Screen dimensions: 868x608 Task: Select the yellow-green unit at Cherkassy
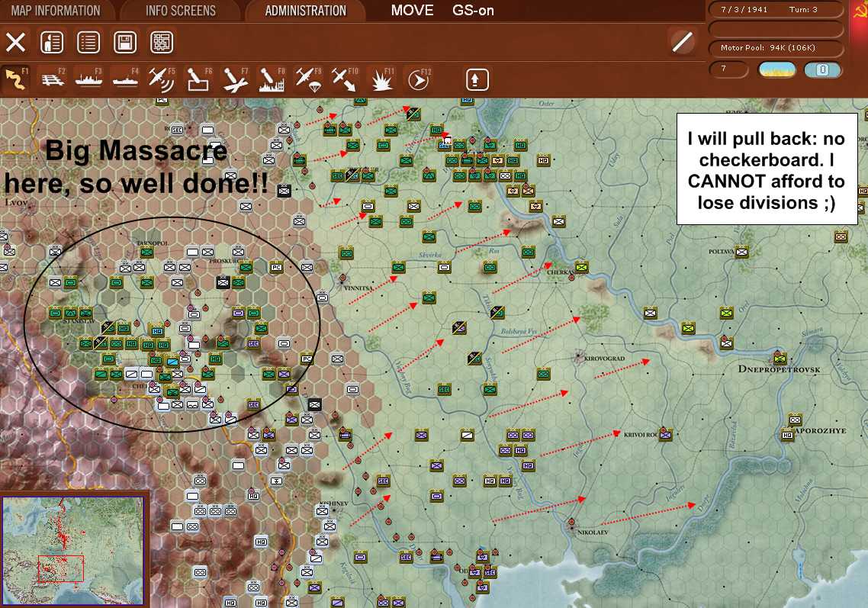[x=580, y=267]
